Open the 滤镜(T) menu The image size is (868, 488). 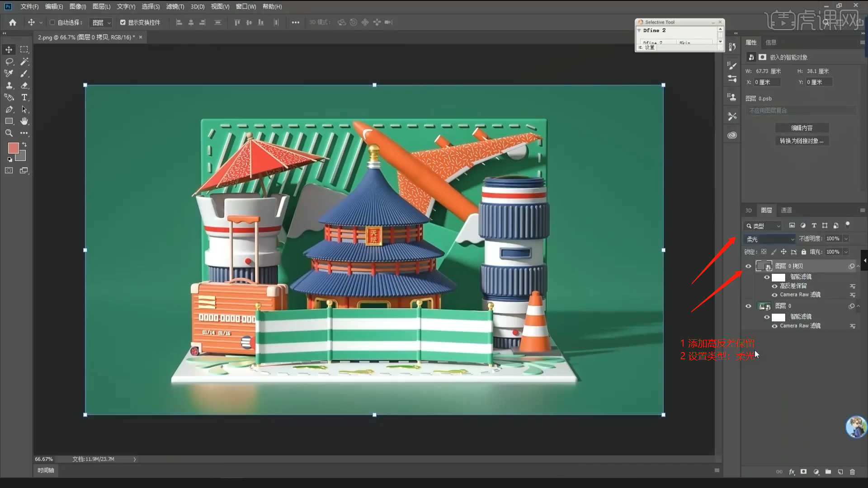[175, 6]
